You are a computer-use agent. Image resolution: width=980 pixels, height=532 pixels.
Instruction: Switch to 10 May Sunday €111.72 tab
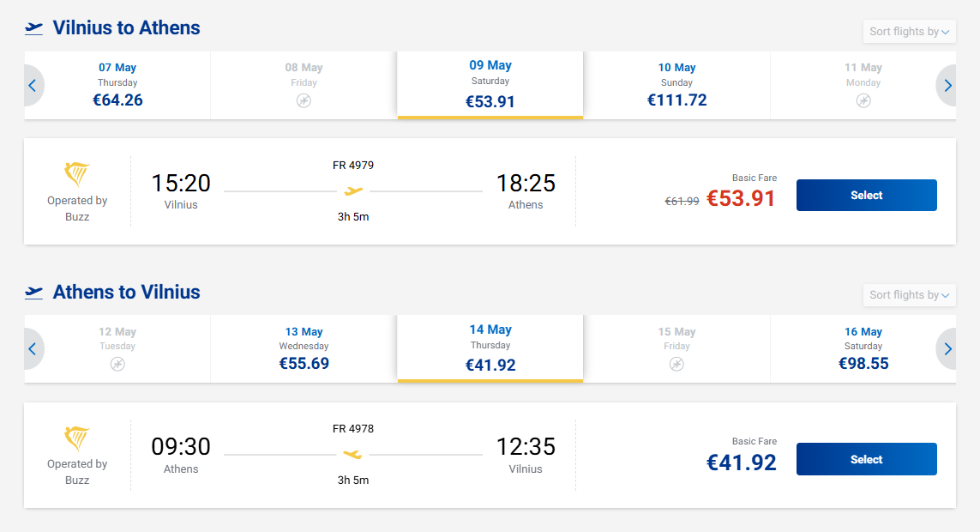(676, 86)
